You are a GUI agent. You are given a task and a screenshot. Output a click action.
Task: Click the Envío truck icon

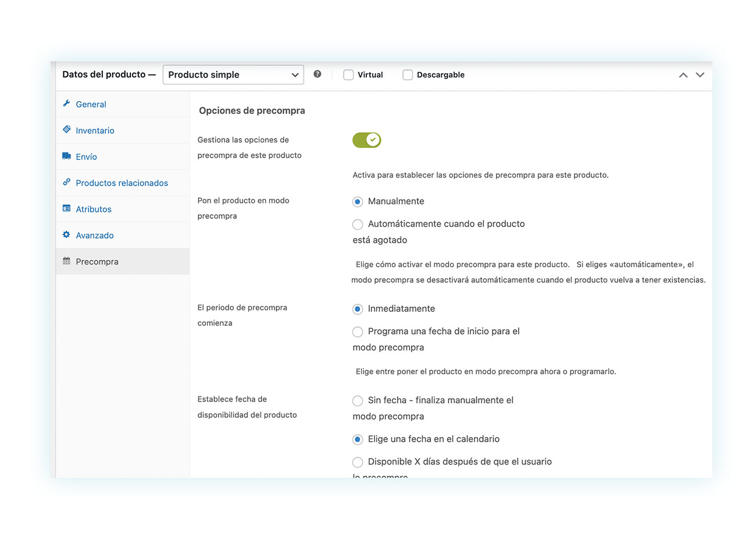coord(66,156)
